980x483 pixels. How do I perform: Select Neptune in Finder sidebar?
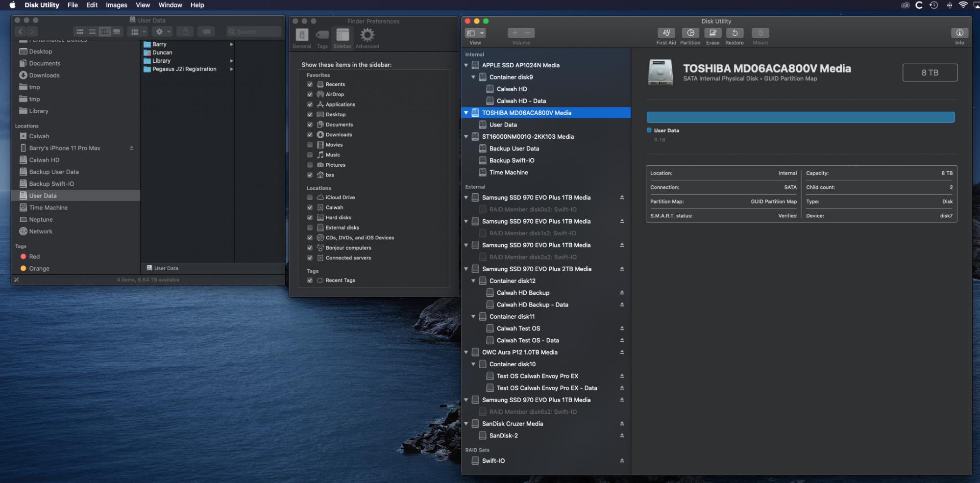coord(41,220)
